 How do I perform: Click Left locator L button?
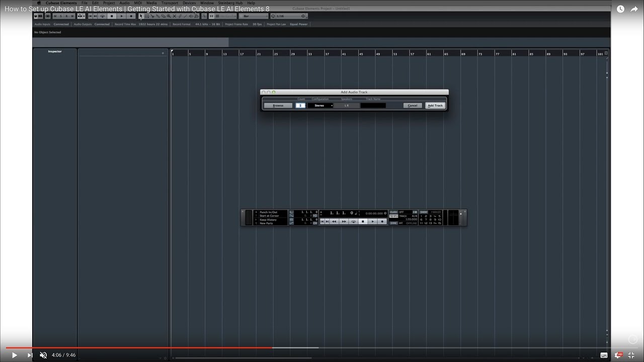point(291,212)
